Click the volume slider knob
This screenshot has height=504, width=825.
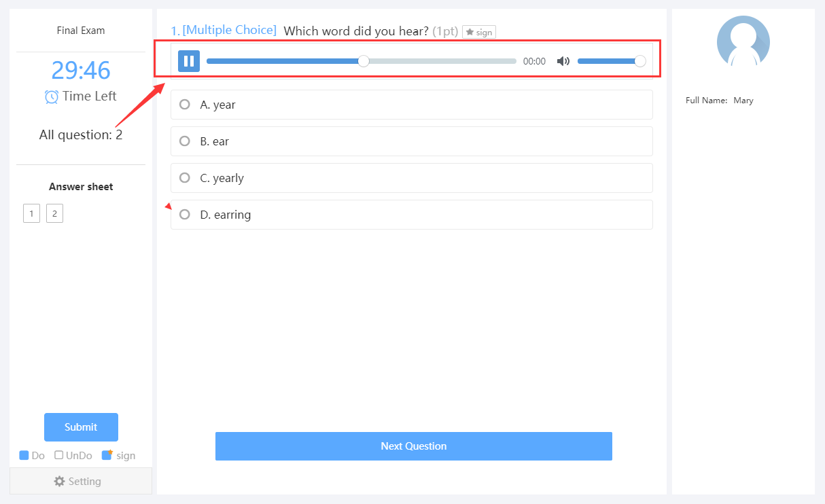coord(639,61)
